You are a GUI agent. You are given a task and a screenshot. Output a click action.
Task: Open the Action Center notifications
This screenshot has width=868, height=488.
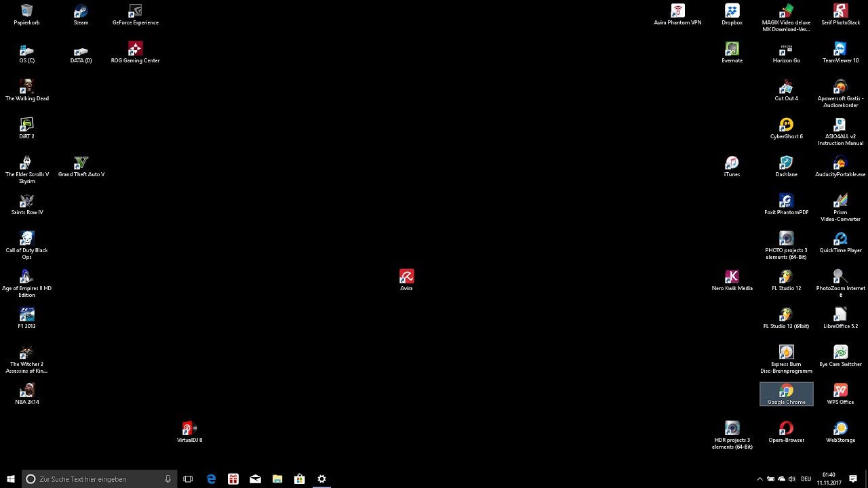pyautogui.click(x=853, y=479)
